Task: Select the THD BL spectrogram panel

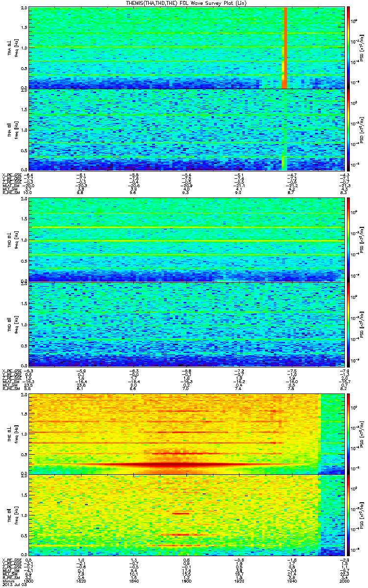Action: coord(186,240)
